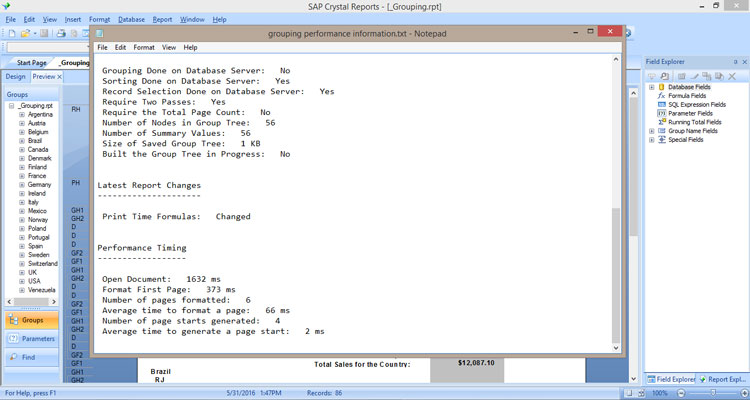Click the Insert to Report icon in Field Explorer
This screenshot has width=750, height=400.
coord(651,76)
